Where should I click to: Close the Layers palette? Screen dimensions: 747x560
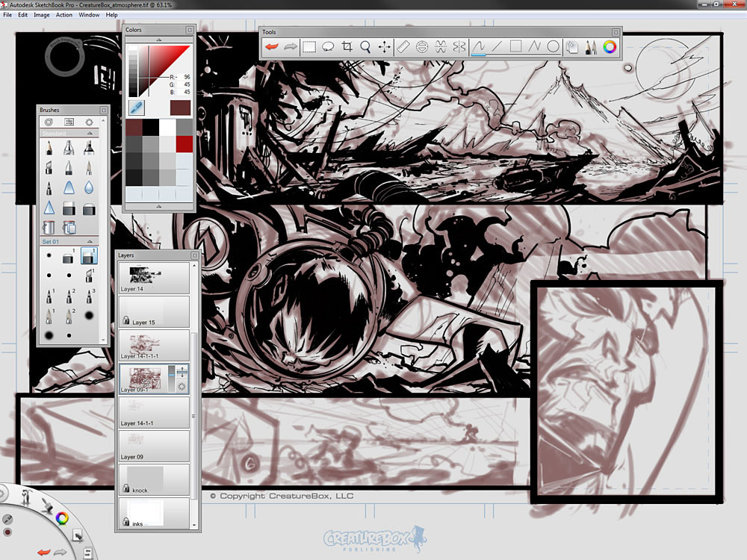coord(194,255)
